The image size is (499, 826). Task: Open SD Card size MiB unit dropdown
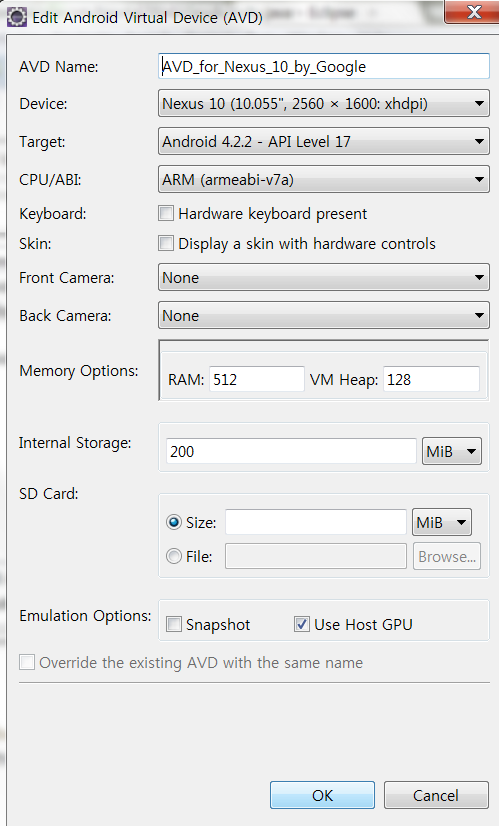(442, 523)
